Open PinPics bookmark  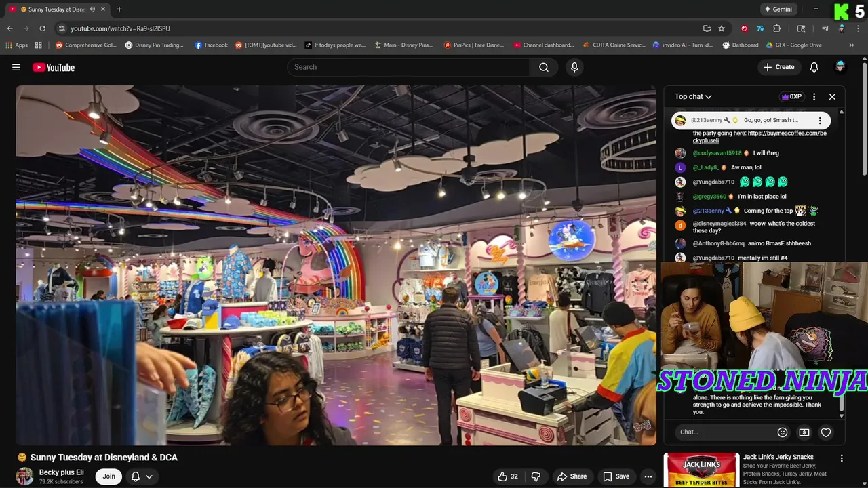473,45
